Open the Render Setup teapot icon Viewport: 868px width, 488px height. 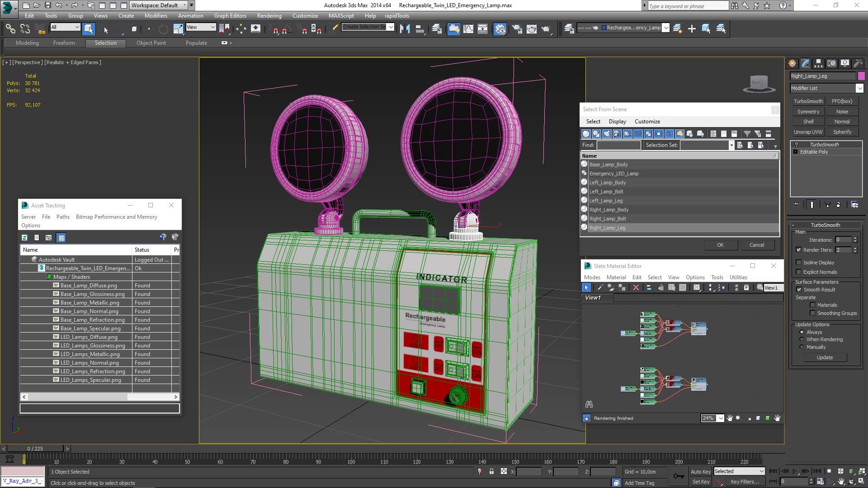point(517,29)
